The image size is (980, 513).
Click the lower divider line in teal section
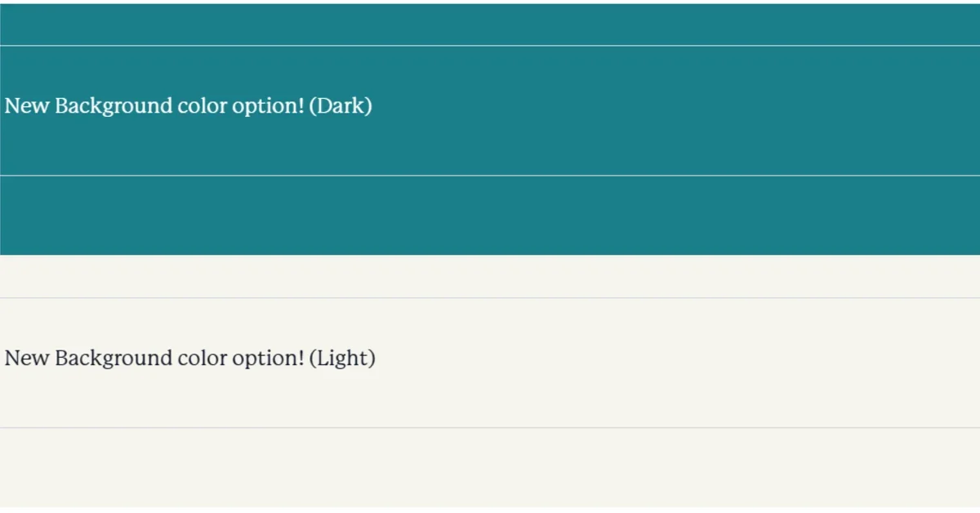pyautogui.click(x=490, y=176)
